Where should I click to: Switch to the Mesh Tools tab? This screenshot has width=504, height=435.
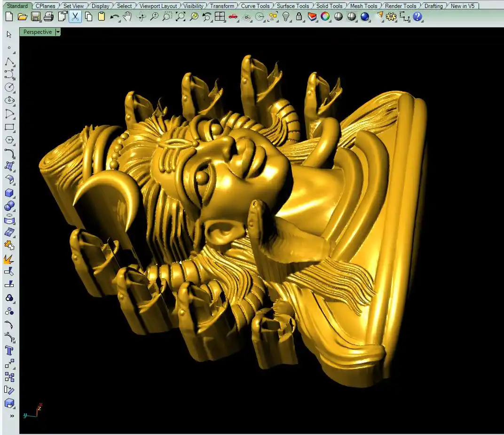click(x=363, y=6)
